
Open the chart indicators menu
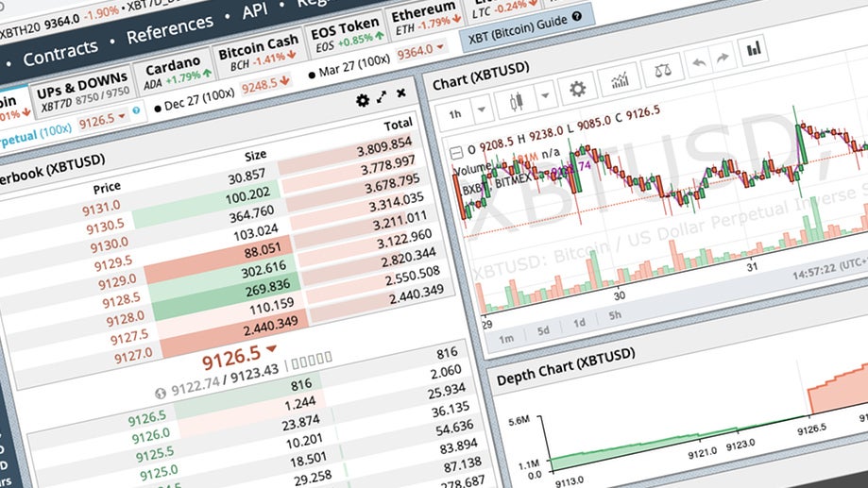[620, 82]
